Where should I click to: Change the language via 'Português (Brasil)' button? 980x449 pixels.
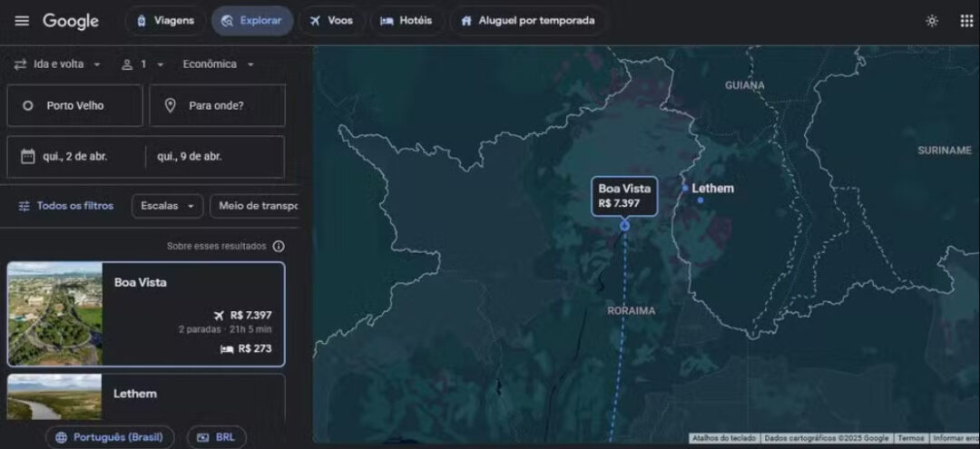coord(110,437)
